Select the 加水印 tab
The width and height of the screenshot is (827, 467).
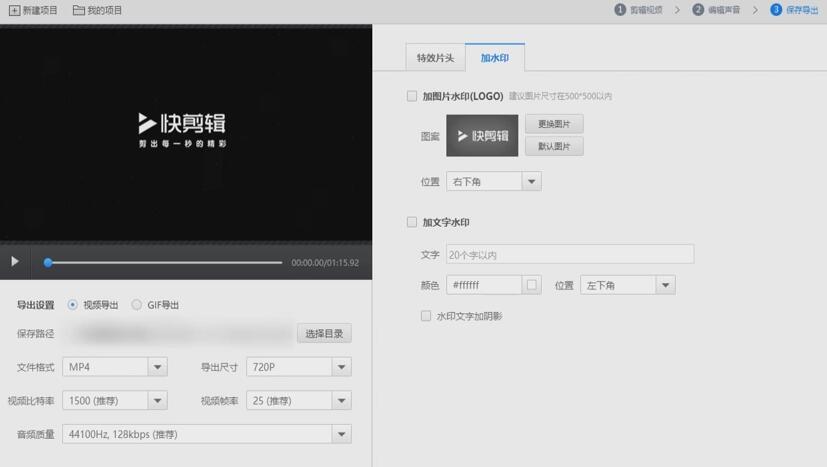(x=494, y=58)
